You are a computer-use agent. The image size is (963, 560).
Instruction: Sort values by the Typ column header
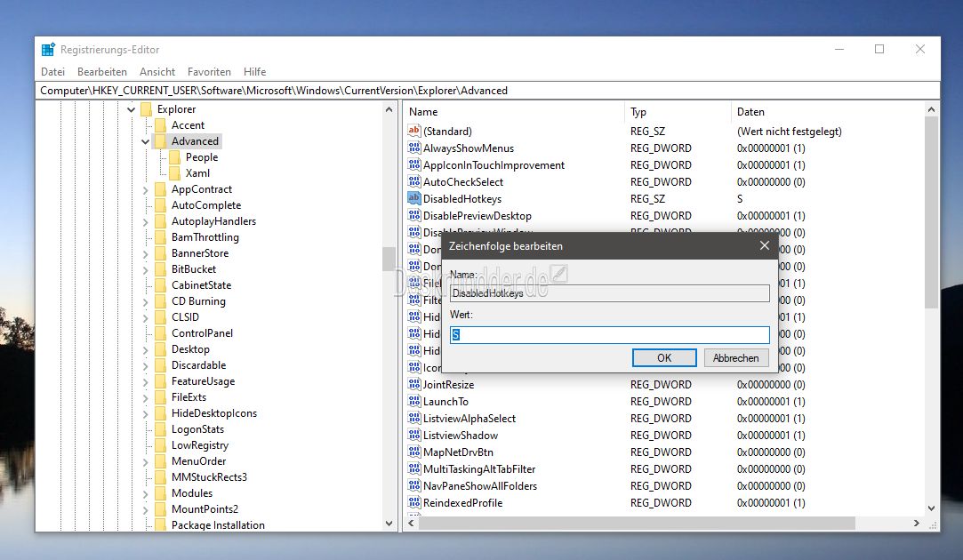(678, 112)
